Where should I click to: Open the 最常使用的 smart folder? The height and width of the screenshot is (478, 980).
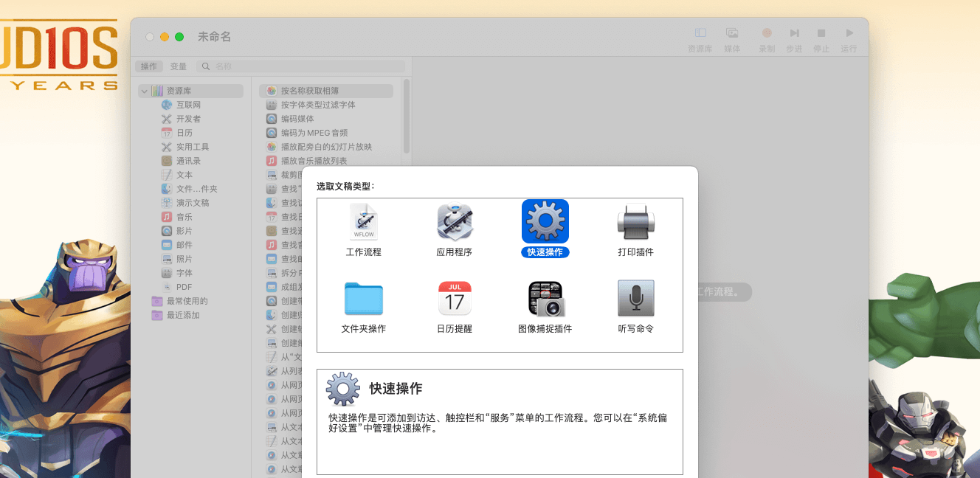pos(187,301)
